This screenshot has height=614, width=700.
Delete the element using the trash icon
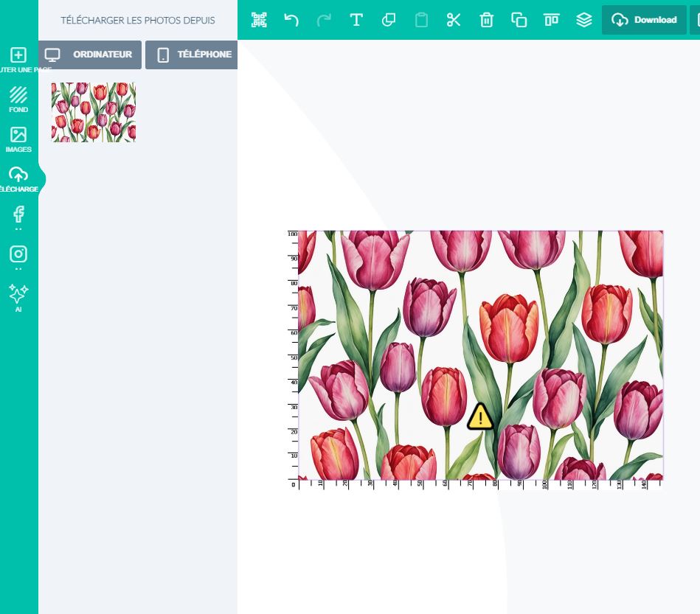point(487,20)
